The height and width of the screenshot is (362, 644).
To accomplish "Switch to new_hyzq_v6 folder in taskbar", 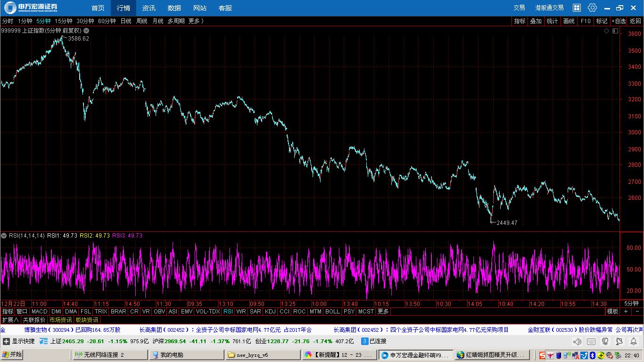I will (263, 354).
